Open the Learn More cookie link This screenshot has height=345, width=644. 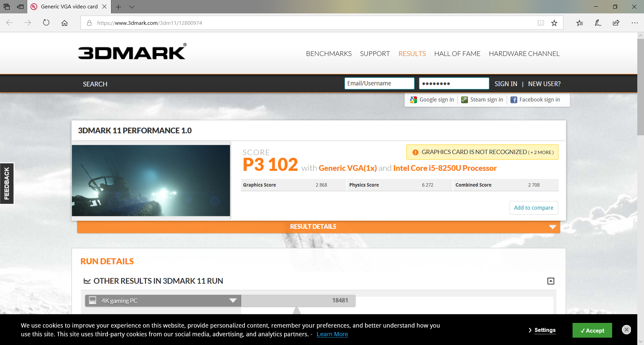point(332,334)
